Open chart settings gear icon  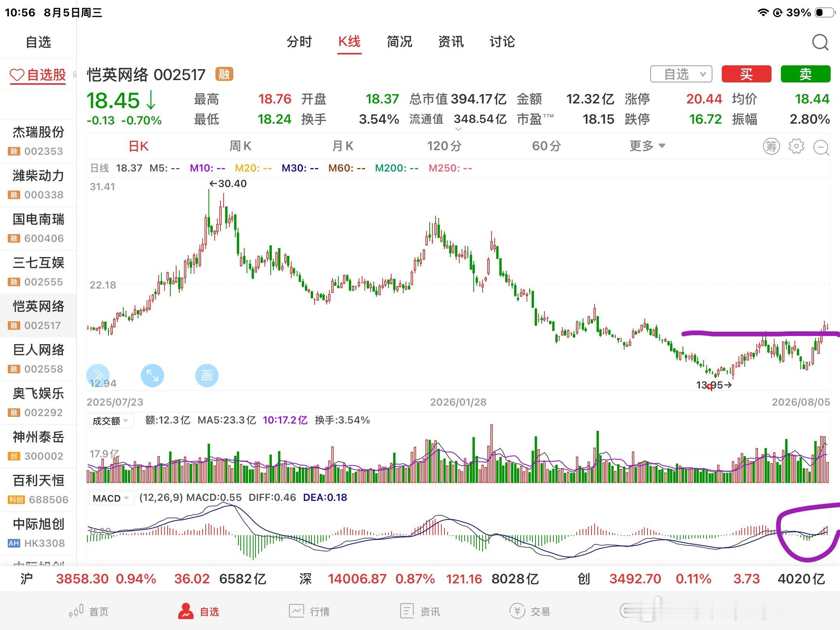[x=796, y=146]
